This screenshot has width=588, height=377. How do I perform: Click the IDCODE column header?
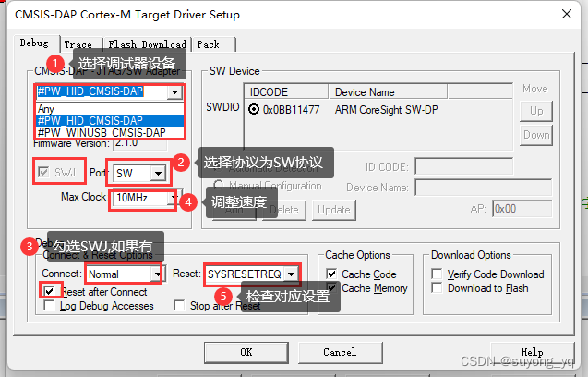coord(286,92)
